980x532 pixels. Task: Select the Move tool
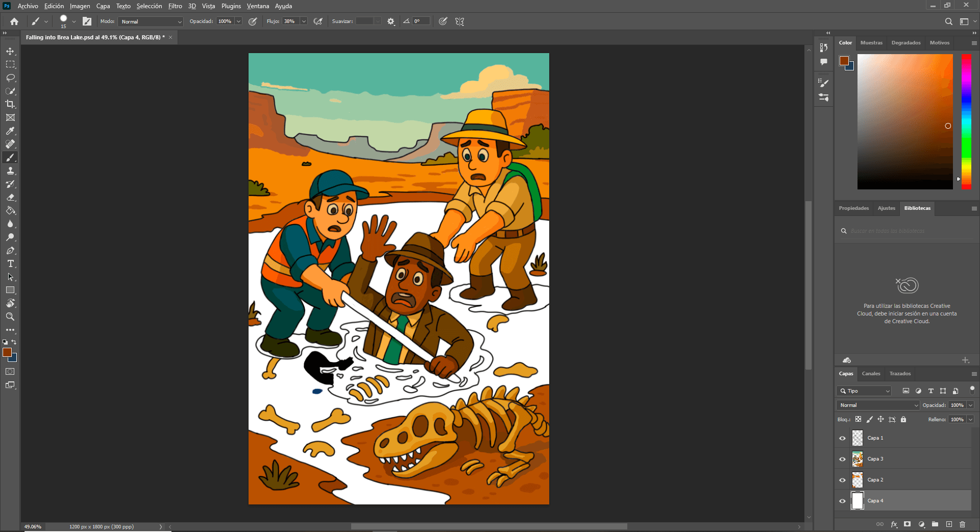point(10,51)
